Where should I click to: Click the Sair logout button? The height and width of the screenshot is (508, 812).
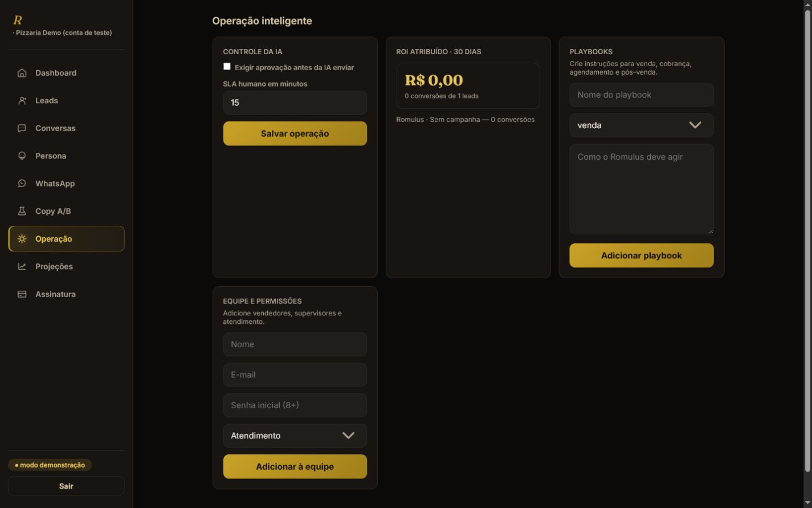click(x=66, y=486)
